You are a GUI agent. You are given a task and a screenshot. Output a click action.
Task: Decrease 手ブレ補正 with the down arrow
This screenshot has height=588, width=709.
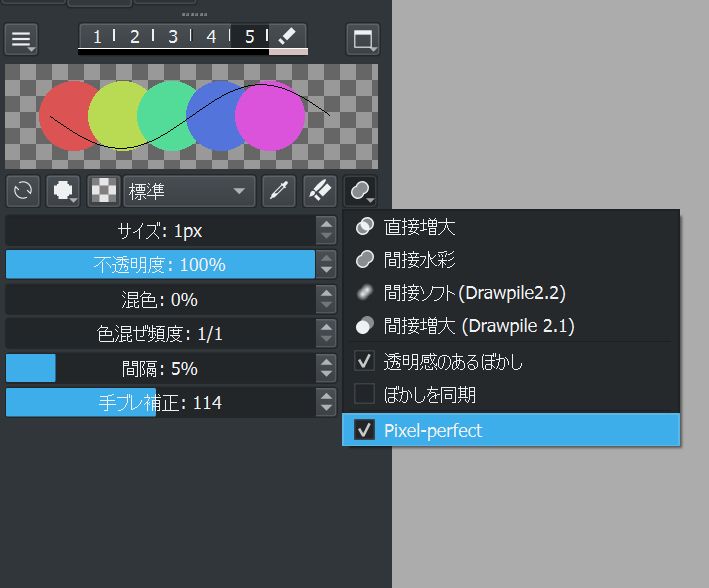(x=326, y=409)
